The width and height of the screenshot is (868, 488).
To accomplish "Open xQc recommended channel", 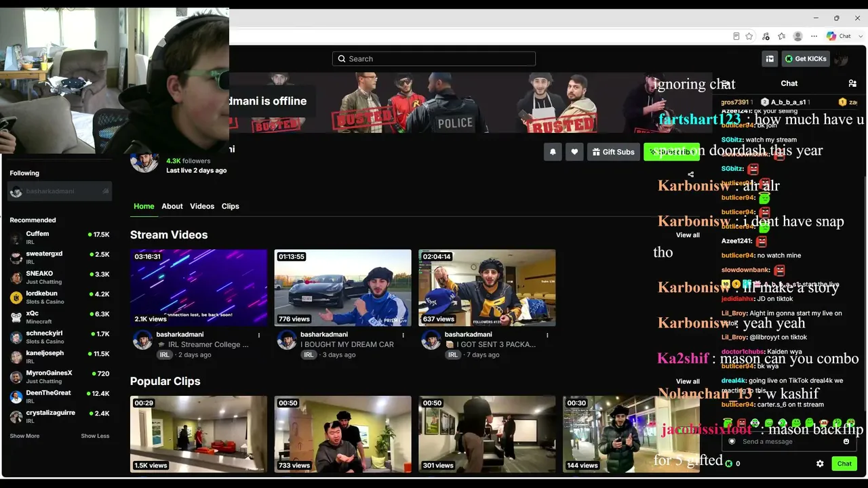I will (x=60, y=317).
